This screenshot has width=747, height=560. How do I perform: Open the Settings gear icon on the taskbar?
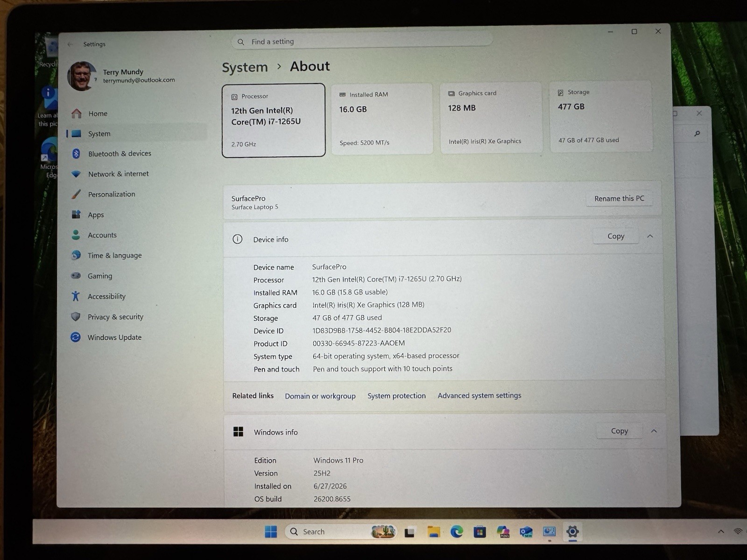tap(572, 532)
